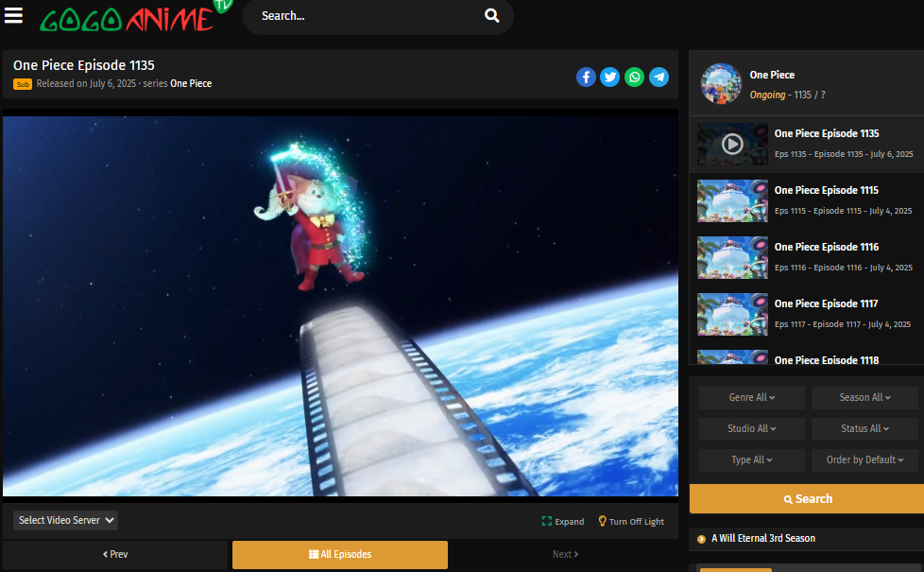Toggle Turn Off Light
The height and width of the screenshot is (572, 924).
[631, 521]
